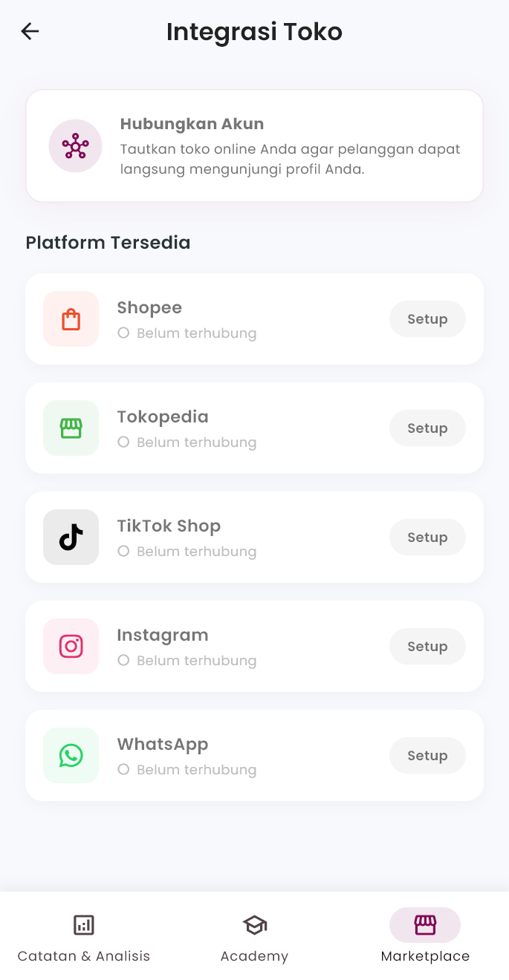509x980 pixels.
Task: Click the connection status circle for Shopee
Action: (x=123, y=333)
